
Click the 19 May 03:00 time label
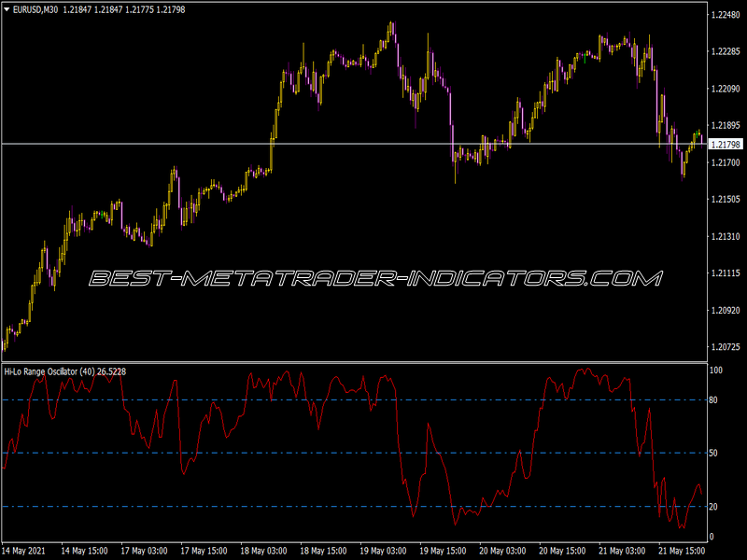(x=383, y=551)
